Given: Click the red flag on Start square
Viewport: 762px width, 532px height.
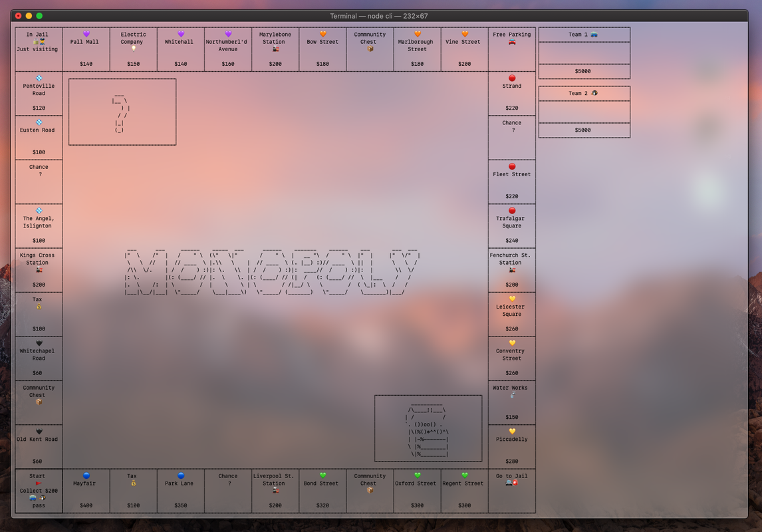Looking at the screenshot, I should (x=39, y=483).
